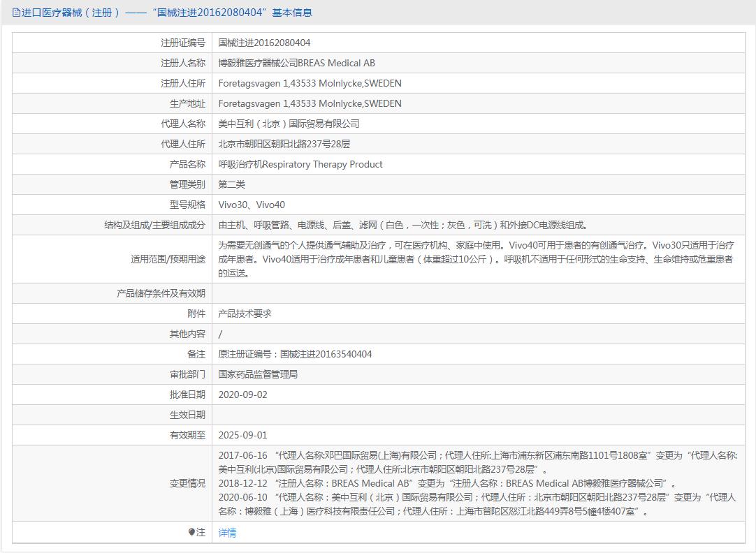Select the intended use paragraph starting 为需要无创通气
The width and height of the screenshot is (756, 553).
coord(477,259)
